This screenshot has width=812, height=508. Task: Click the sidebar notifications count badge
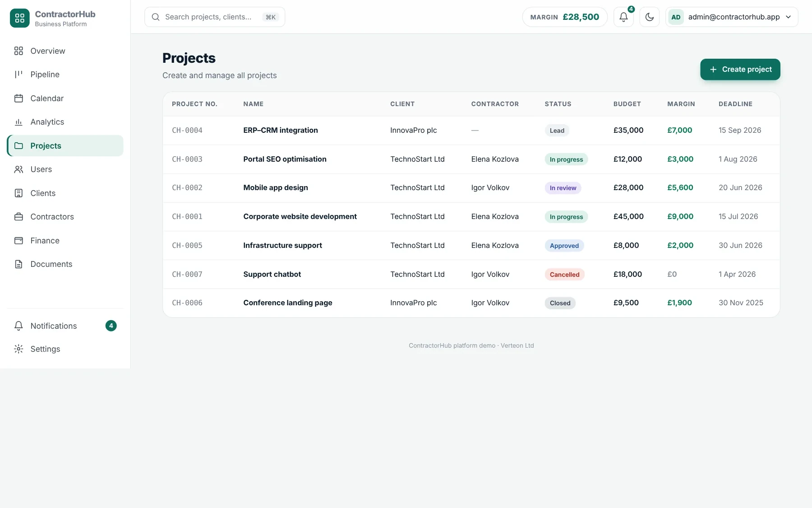(x=111, y=326)
